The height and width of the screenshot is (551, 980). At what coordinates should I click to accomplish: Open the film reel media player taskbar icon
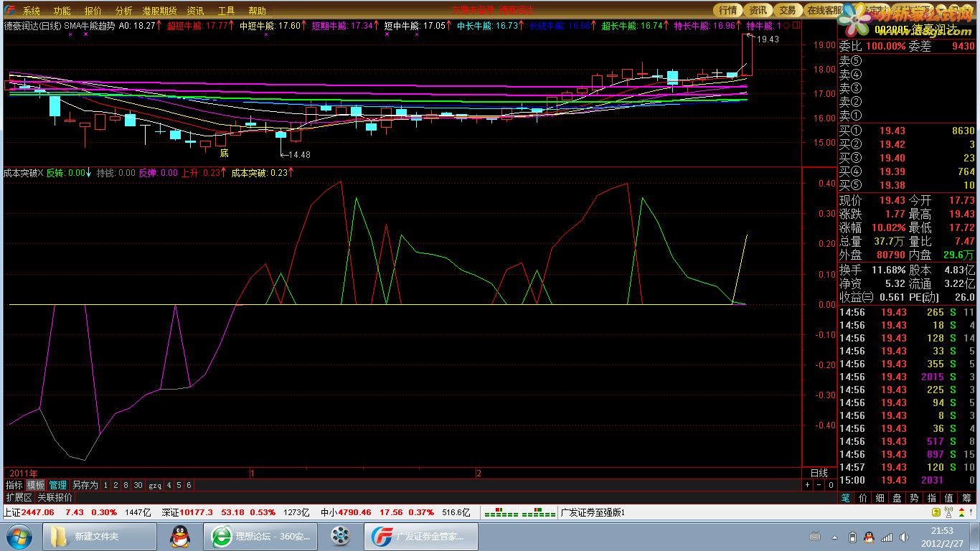341,536
